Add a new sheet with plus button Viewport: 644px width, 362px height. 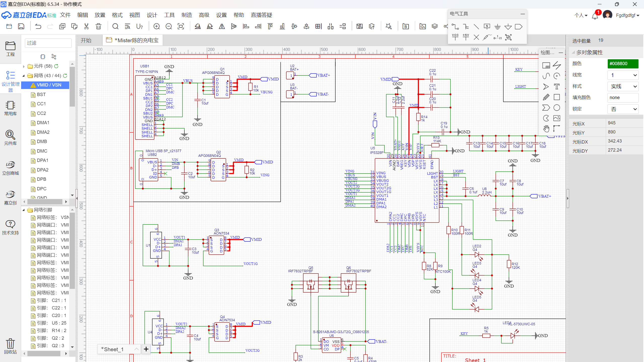coord(146,349)
